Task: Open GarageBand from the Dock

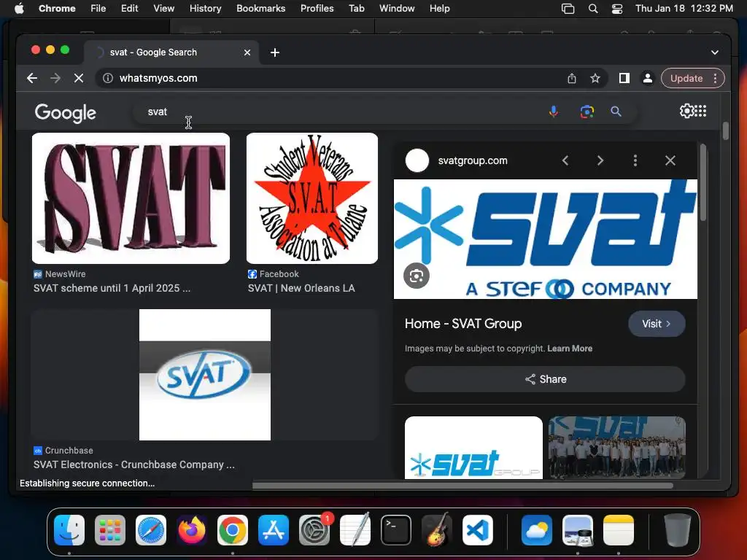Action: click(x=437, y=530)
